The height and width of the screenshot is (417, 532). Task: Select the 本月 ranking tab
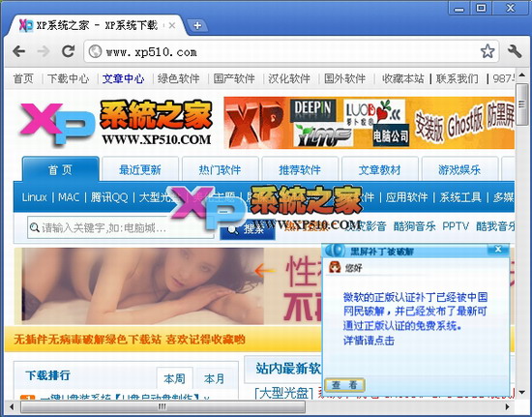pyautogui.click(x=214, y=378)
